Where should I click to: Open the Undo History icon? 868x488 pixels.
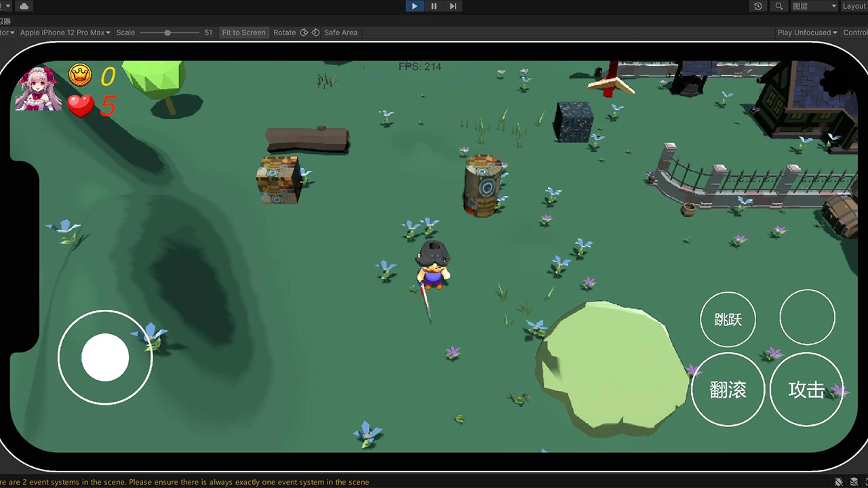758,6
